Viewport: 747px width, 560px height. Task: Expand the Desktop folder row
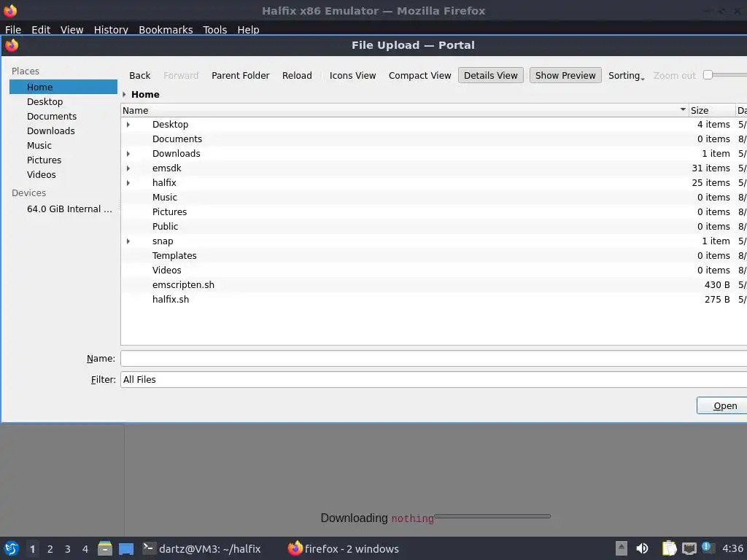tap(128, 124)
